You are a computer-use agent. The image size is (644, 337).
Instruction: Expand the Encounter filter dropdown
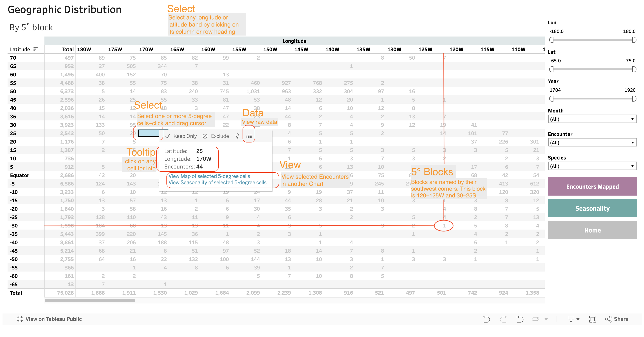coord(592,143)
